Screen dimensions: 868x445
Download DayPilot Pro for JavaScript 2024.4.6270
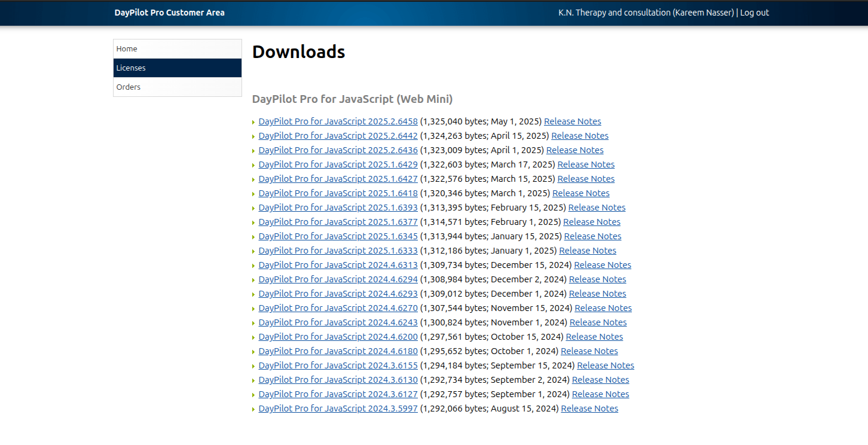[x=338, y=308]
